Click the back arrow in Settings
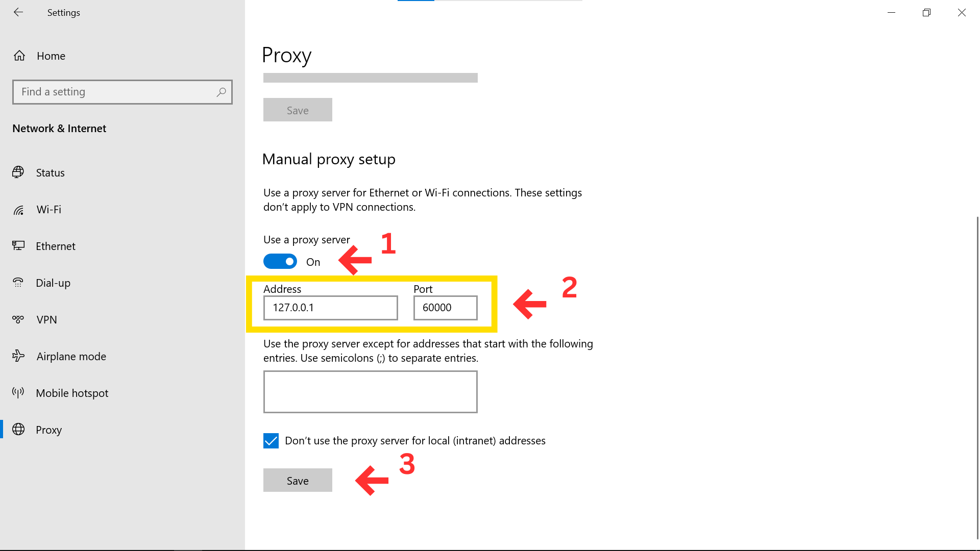Viewport: 980px width, 551px height. [x=18, y=12]
